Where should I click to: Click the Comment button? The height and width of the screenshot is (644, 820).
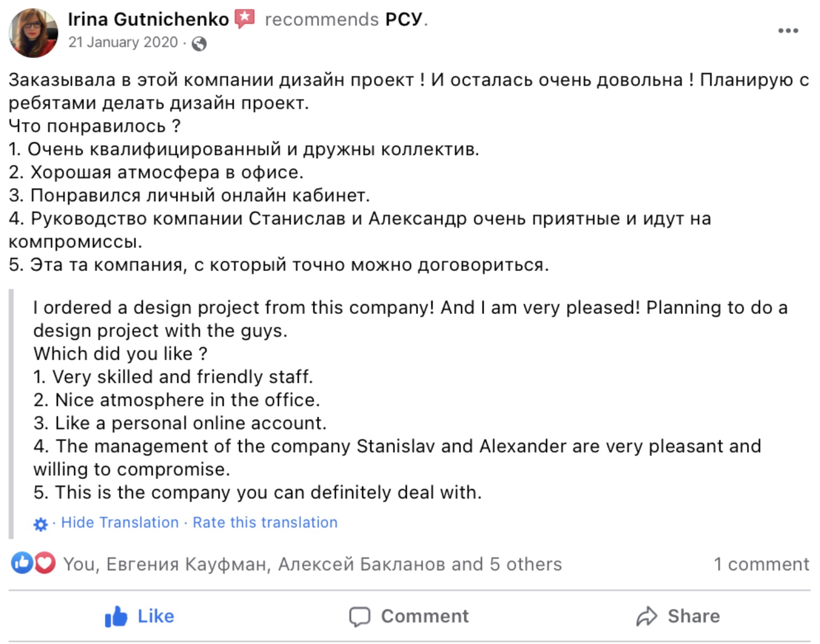pos(409,616)
